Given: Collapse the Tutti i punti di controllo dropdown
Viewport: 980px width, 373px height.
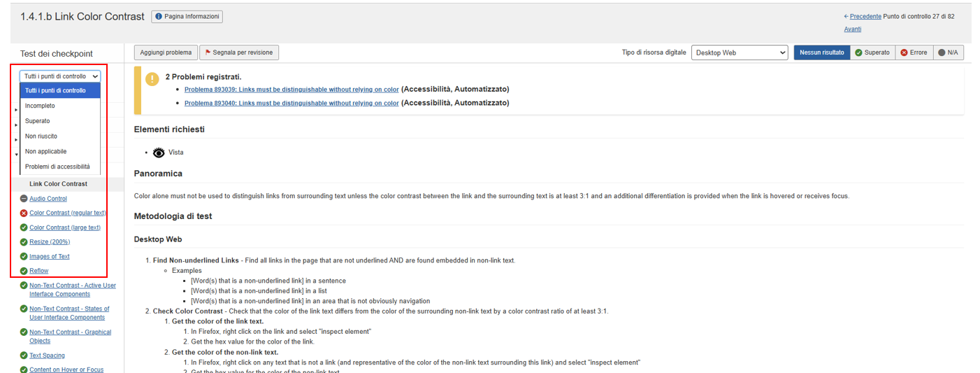Looking at the screenshot, I should [x=60, y=76].
